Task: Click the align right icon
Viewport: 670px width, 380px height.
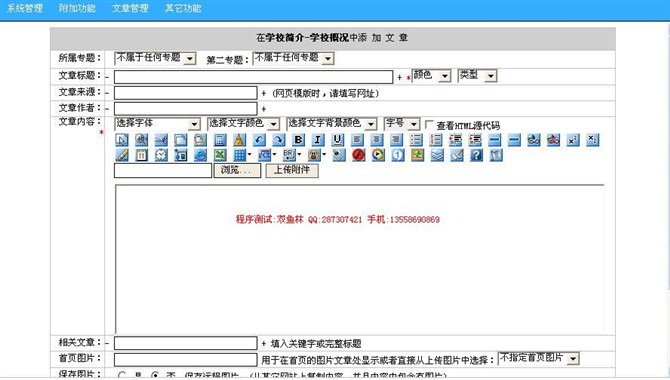Action: [x=396, y=140]
